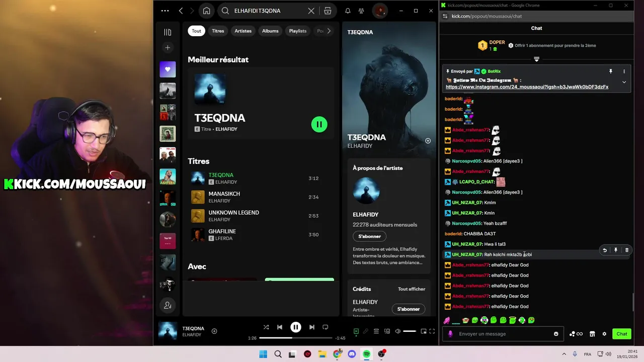Go back in Spotify navigation
Screen dimensions: 644x362
(181, 11)
